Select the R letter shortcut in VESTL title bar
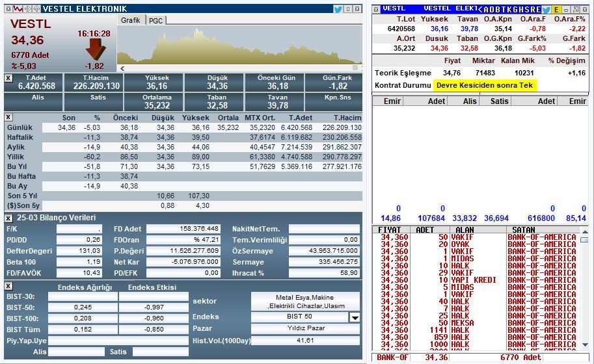The width and height of the screenshot is (594, 364). [533, 10]
